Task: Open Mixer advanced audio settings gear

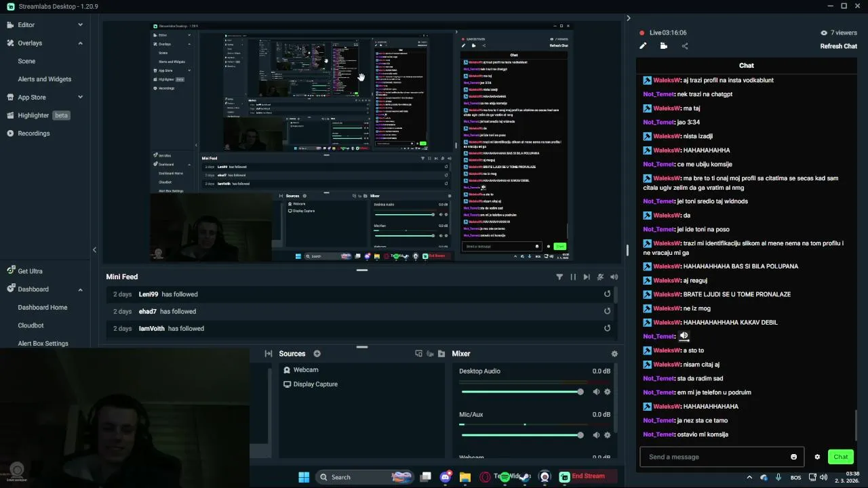Action: pos(614,354)
